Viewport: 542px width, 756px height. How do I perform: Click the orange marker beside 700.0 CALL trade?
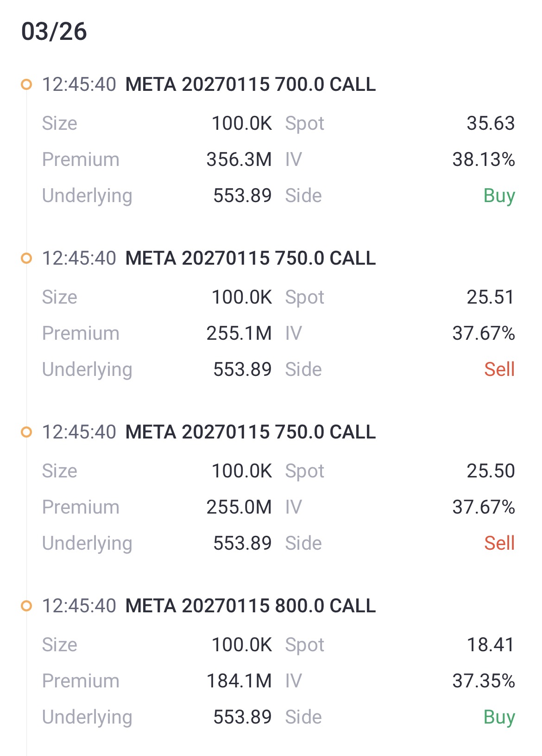(27, 84)
